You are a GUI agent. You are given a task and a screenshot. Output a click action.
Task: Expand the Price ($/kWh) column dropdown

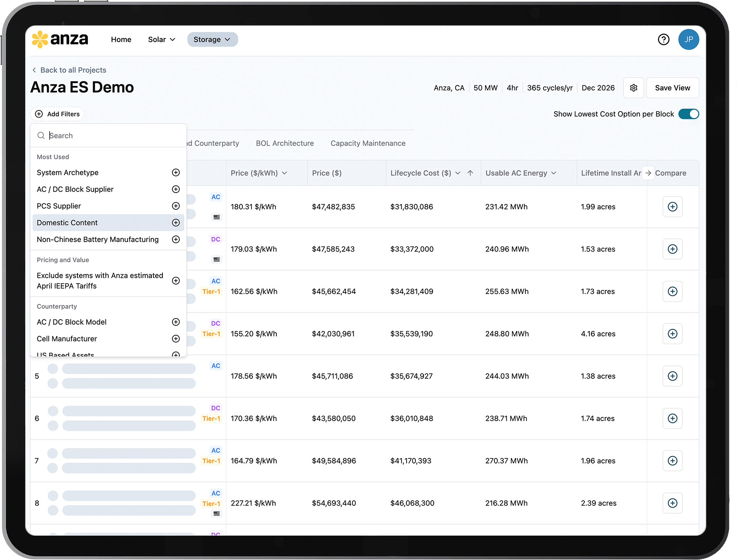(284, 173)
